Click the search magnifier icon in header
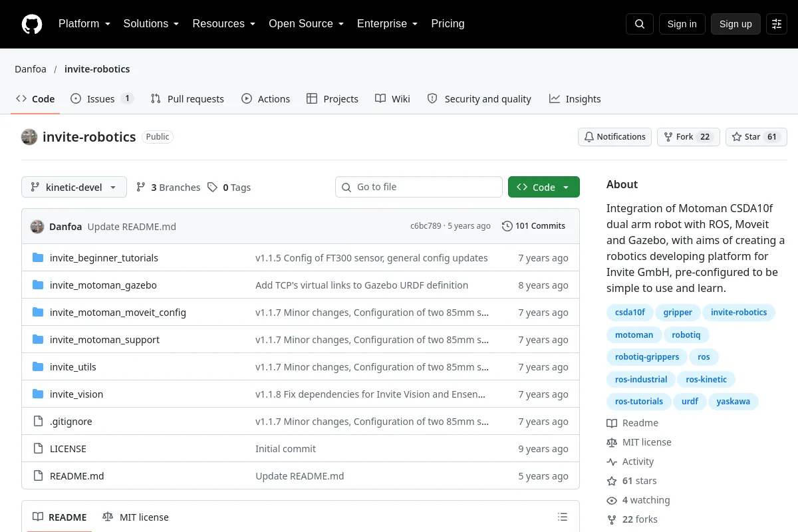This screenshot has width=798, height=532. [640, 24]
